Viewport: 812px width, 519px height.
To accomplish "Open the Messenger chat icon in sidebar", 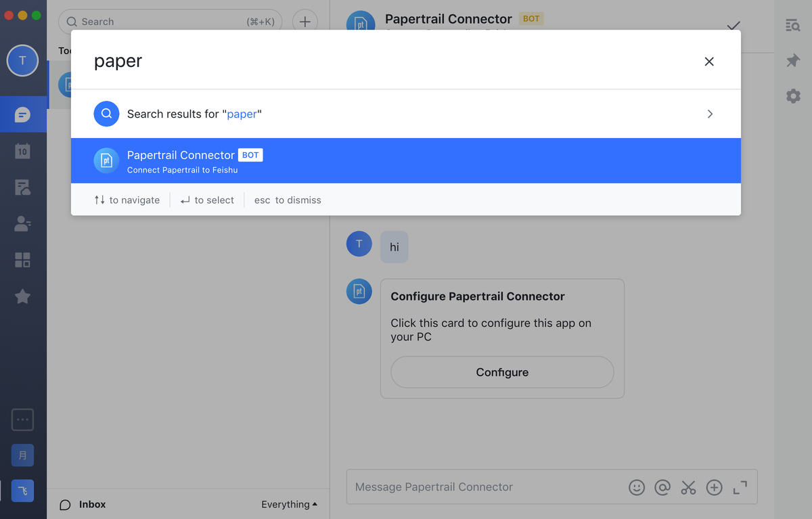I will (x=22, y=114).
